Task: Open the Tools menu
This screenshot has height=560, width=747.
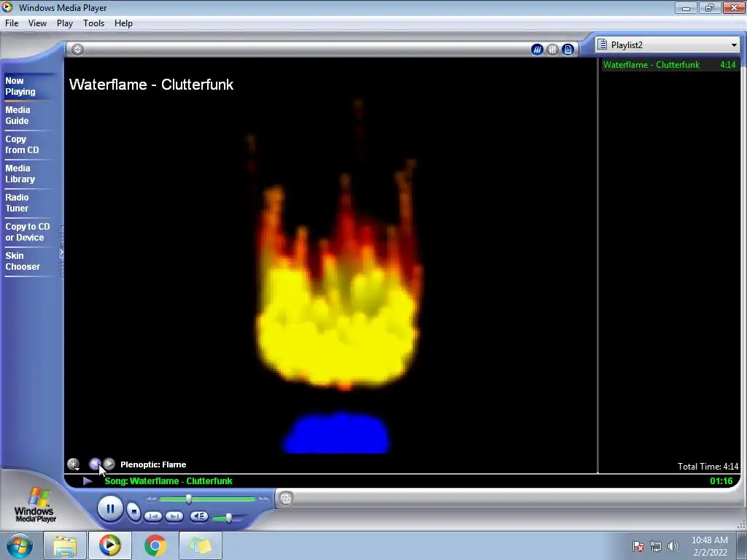Action: (x=93, y=23)
